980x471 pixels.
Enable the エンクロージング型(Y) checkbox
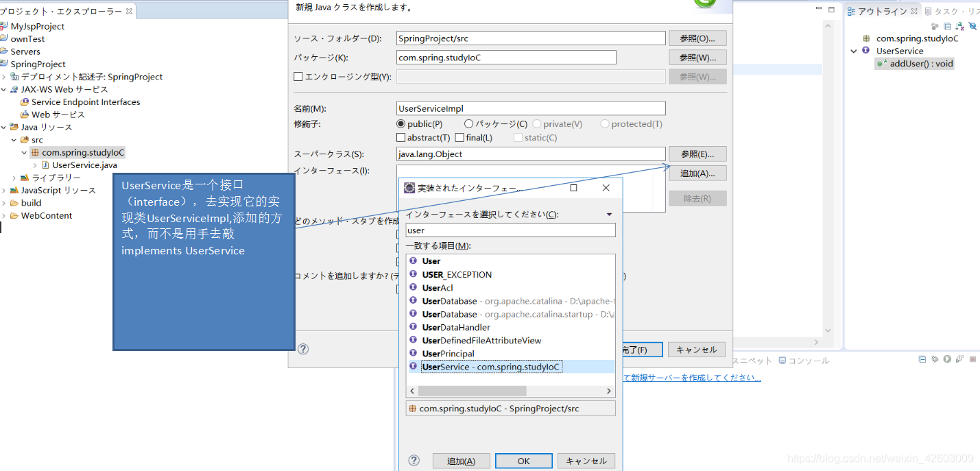coord(298,77)
